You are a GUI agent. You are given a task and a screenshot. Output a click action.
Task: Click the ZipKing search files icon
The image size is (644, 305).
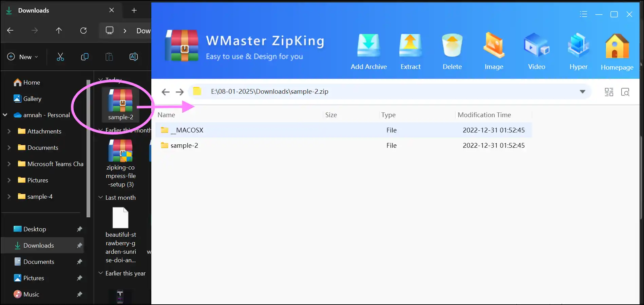tap(625, 92)
